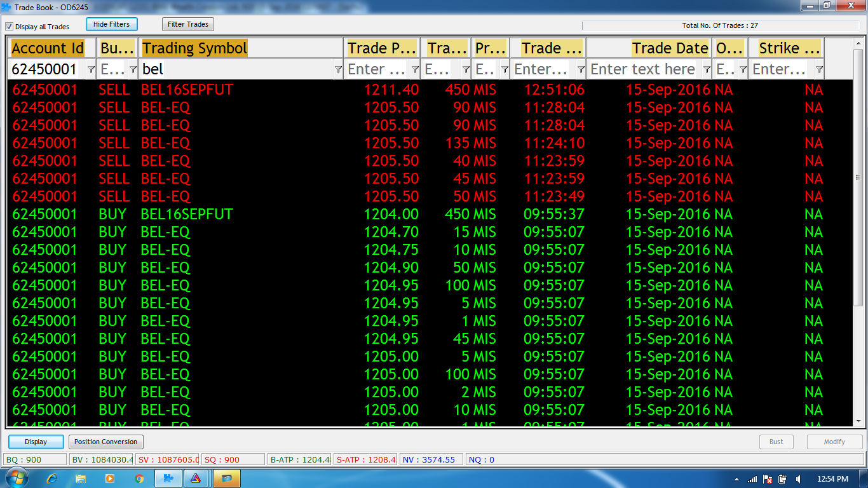Open the Strike column filter dropdown
The width and height of the screenshot is (868, 488).
[x=819, y=69]
